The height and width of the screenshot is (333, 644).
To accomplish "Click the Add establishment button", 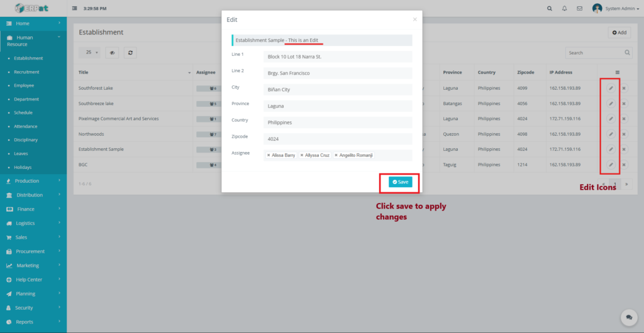I will (x=619, y=33).
